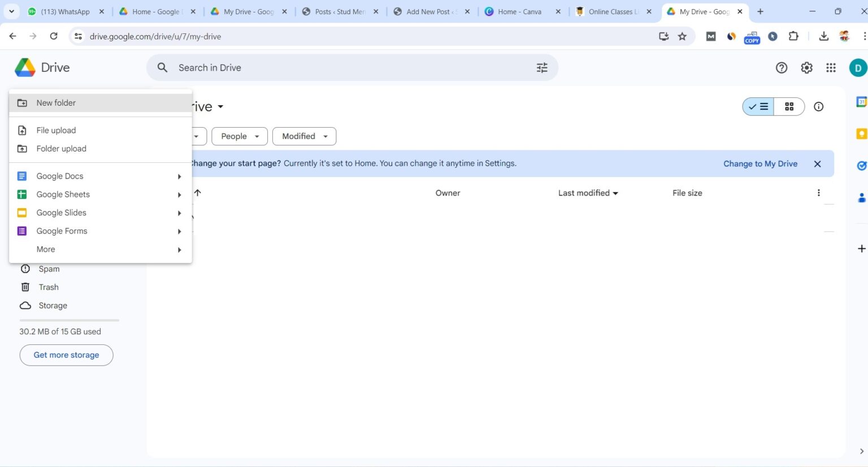This screenshot has width=868, height=467.
Task: Open search options with the filter icon
Action: point(541,67)
